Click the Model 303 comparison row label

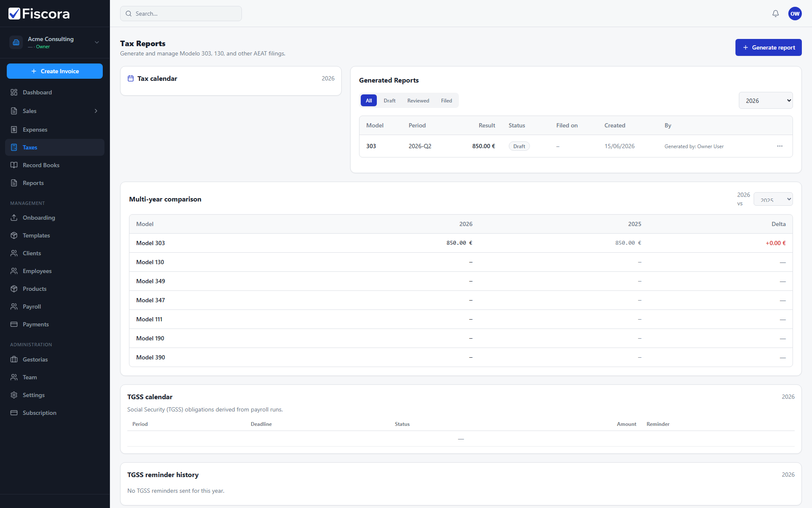(x=151, y=243)
